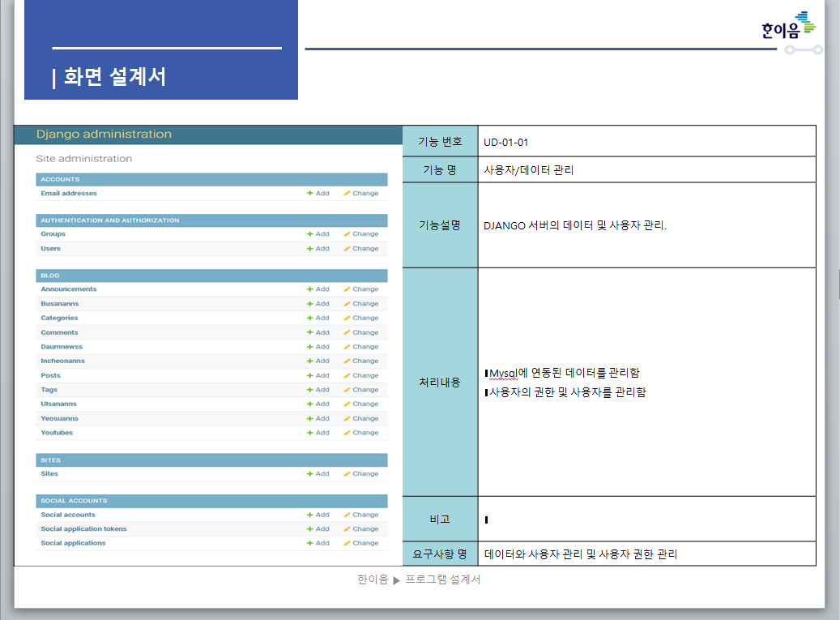
Task: Open the BLOG section header
Action: tap(211, 276)
